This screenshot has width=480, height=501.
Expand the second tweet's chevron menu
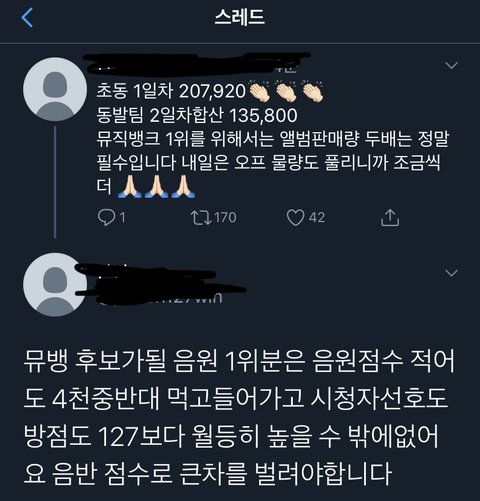pos(451,273)
